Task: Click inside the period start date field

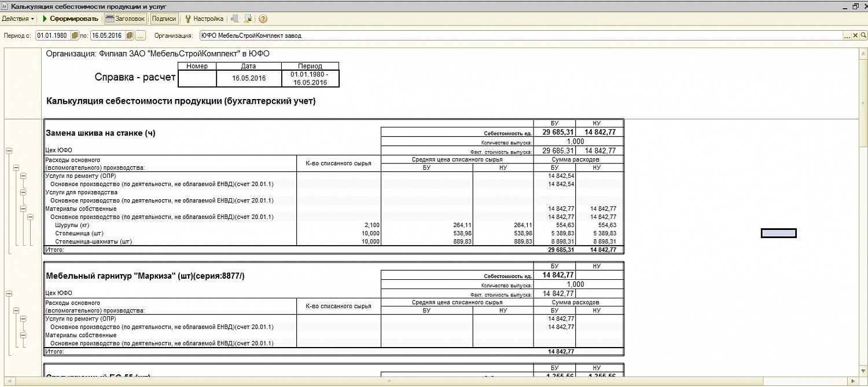Action: coord(53,35)
